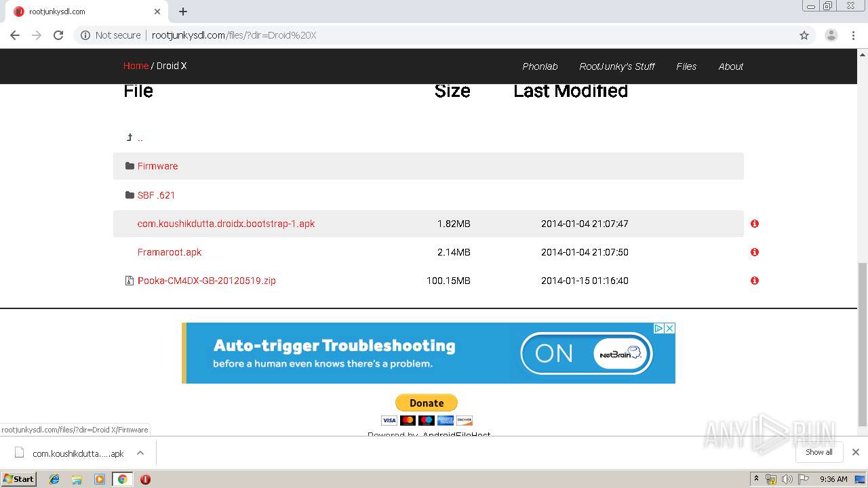The width and height of the screenshot is (868, 488).
Task: Open media player from taskbar
Action: pos(100,479)
